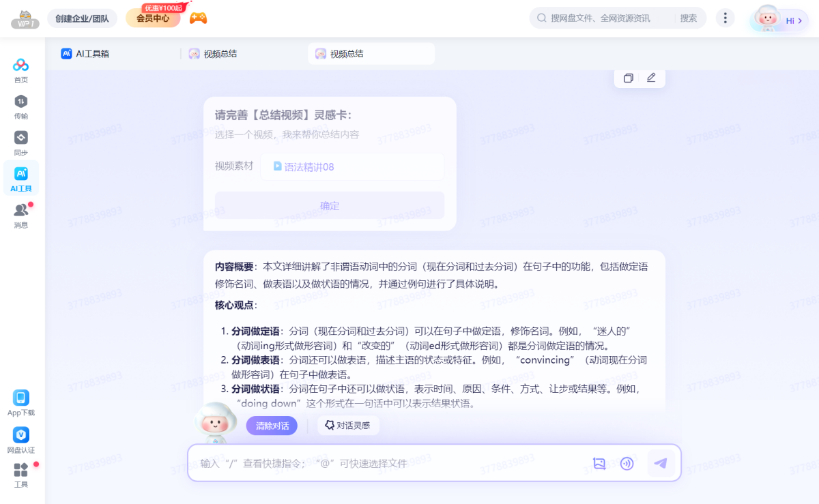Click the Hi user avatar
819x504 pixels.
[768, 18]
